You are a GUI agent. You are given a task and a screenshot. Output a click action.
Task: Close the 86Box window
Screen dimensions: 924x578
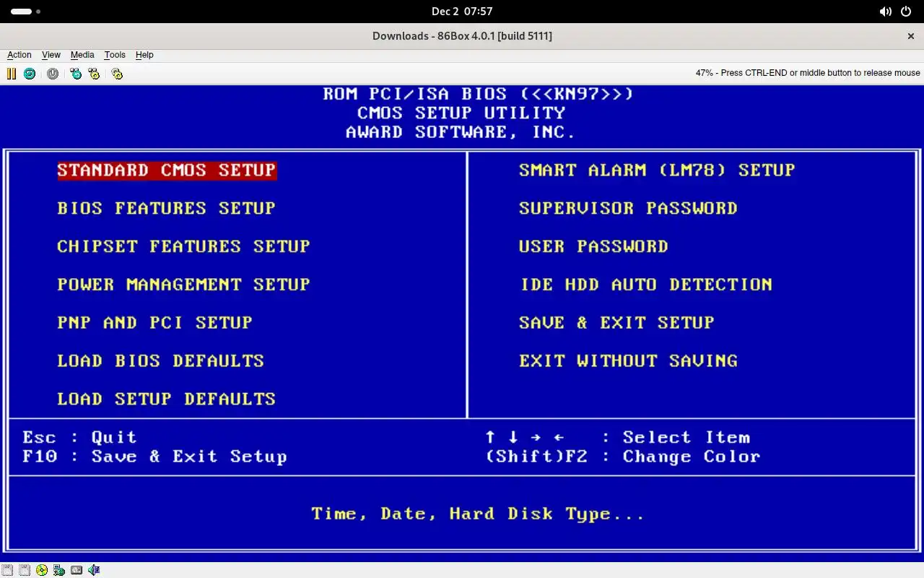click(x=911, y=36)
